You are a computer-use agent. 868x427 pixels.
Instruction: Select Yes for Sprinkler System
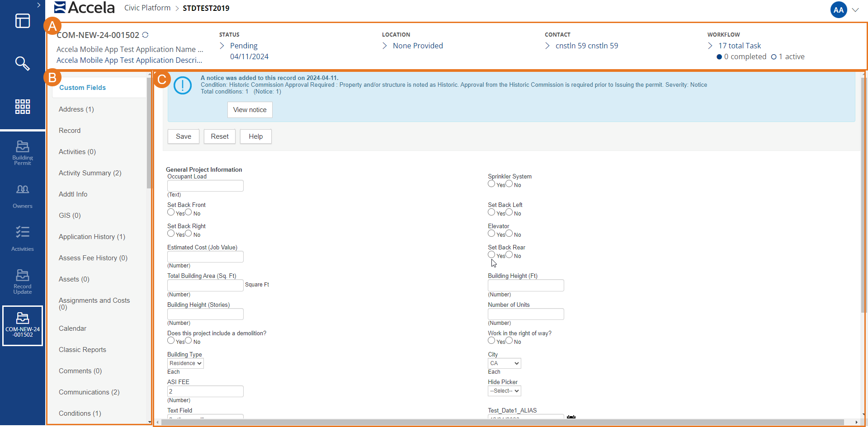pyautogui.click(x=491, y=184)
